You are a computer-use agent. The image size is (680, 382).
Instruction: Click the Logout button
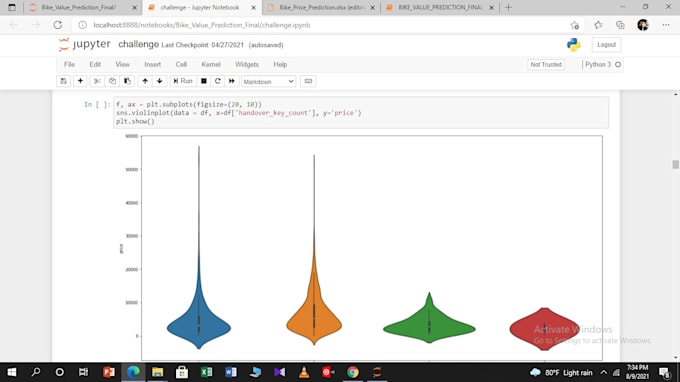(x=606, y=45)
